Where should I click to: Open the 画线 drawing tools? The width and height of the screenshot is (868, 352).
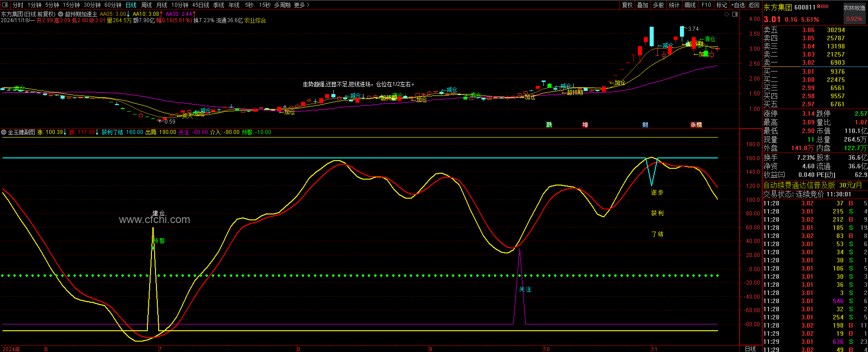point(690,5)
